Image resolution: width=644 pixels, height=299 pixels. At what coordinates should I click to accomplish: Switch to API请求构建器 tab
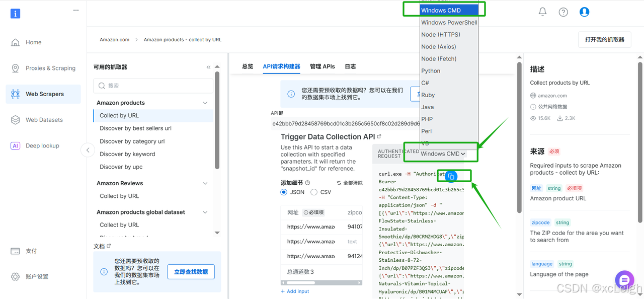click(281, 66)
